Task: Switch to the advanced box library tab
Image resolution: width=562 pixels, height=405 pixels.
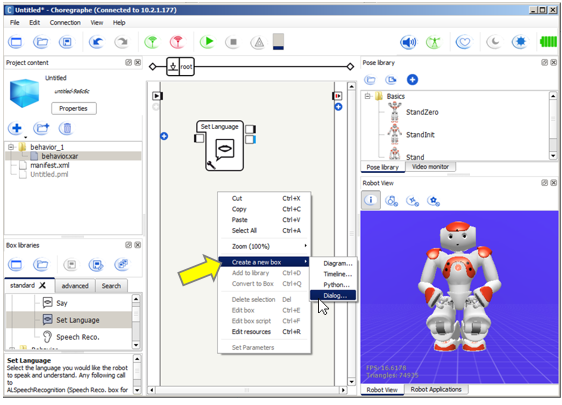Action: pos(75,286)
